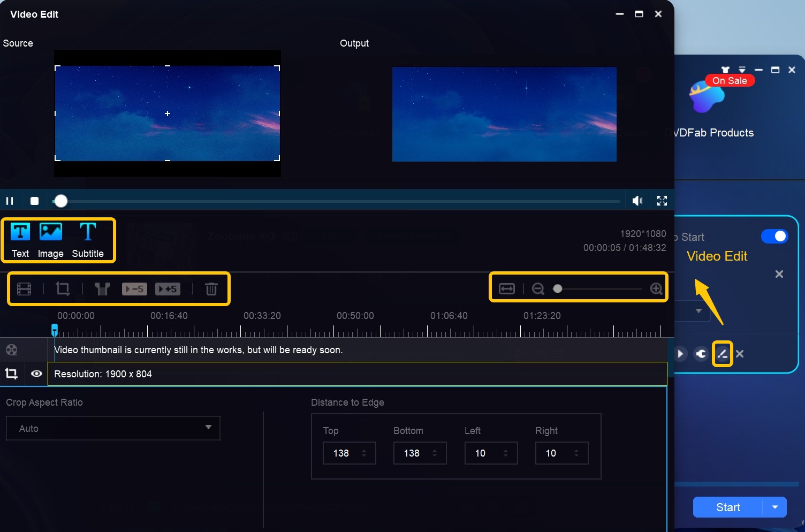Expand the Start button's dropdown arrow
The height and width of the screenshot is (532, 805).
tap(774, 507)
